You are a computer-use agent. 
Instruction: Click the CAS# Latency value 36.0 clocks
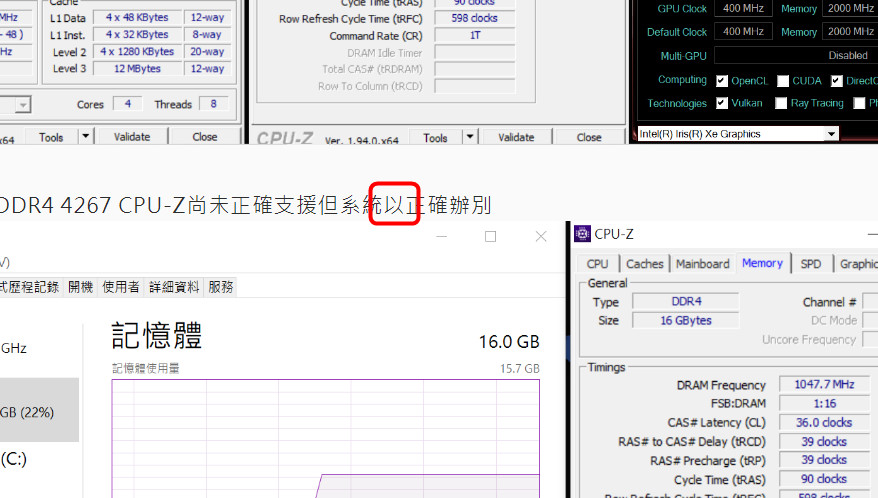pyautogui.click(x=824, y=422)
